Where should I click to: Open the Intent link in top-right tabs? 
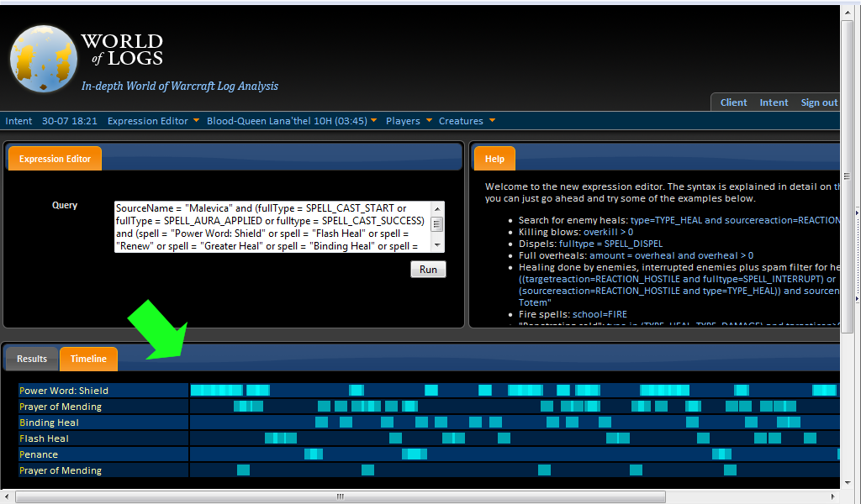point(774,102)
